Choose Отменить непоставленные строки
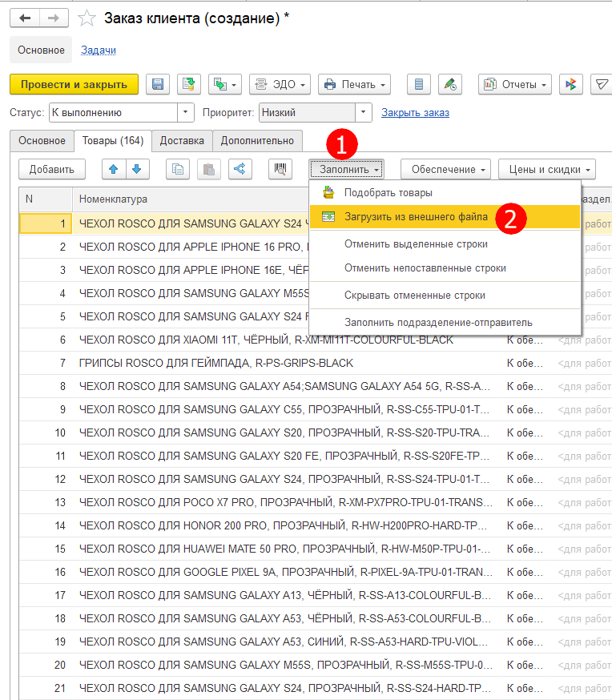This screenshot has width=612, height=700. [x=445, y=268]
